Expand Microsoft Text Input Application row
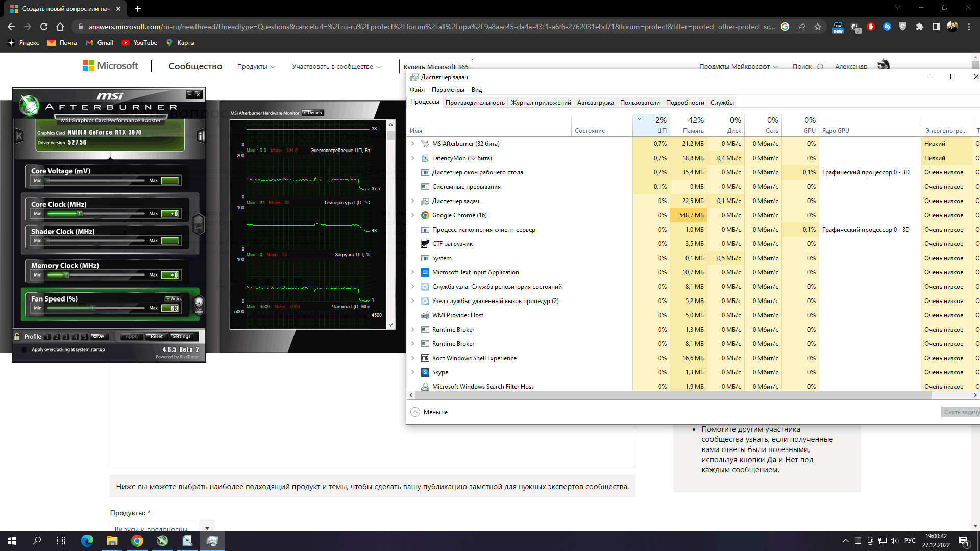980x551 pixels. point(413,272)
